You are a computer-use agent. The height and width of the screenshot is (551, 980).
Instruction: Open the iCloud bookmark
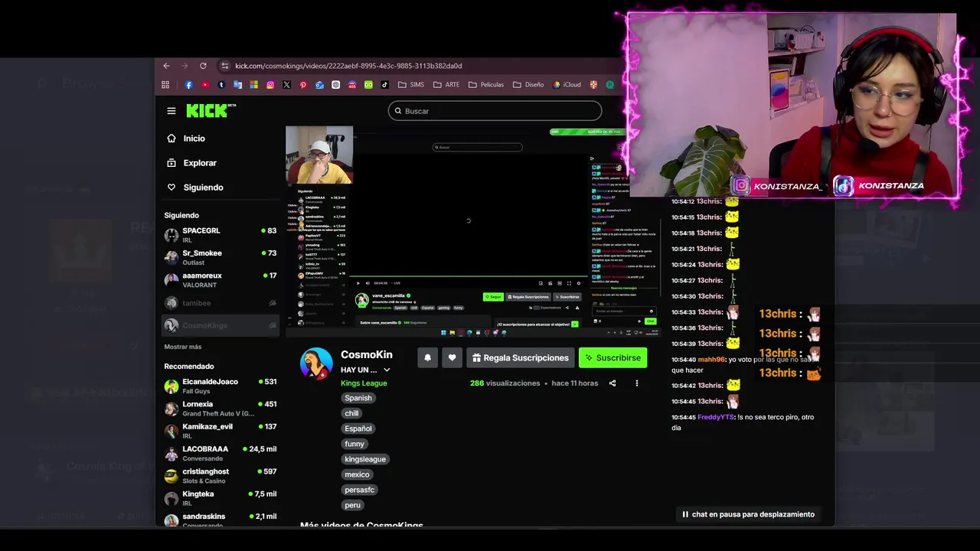point(567,85)
